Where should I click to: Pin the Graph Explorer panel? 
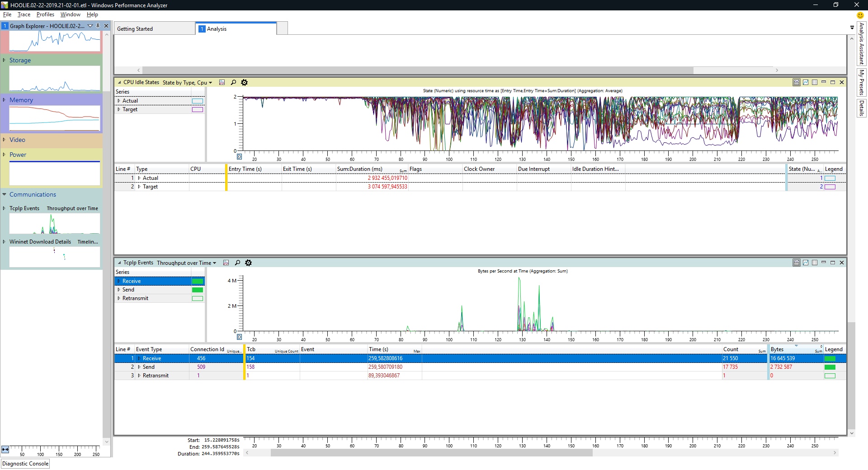point(98,26)
